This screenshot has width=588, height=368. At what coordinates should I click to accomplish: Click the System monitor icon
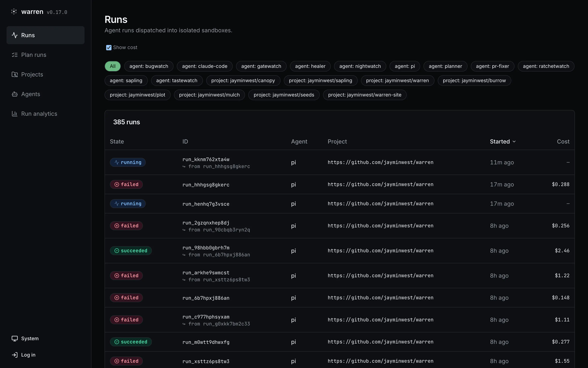click(15, 339)
